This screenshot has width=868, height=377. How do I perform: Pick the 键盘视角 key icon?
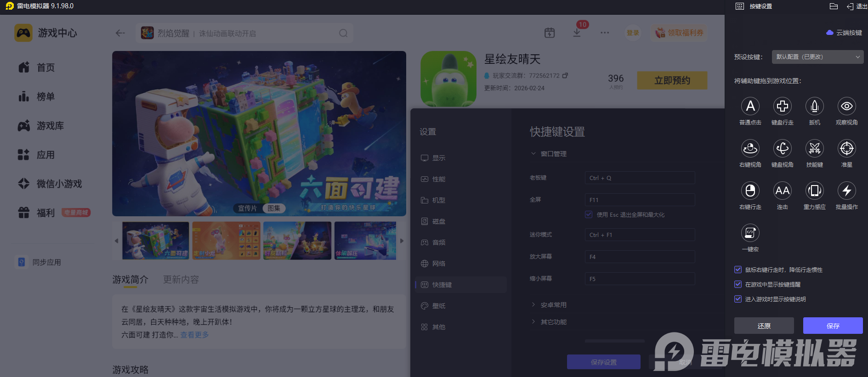tap(783, 148)
